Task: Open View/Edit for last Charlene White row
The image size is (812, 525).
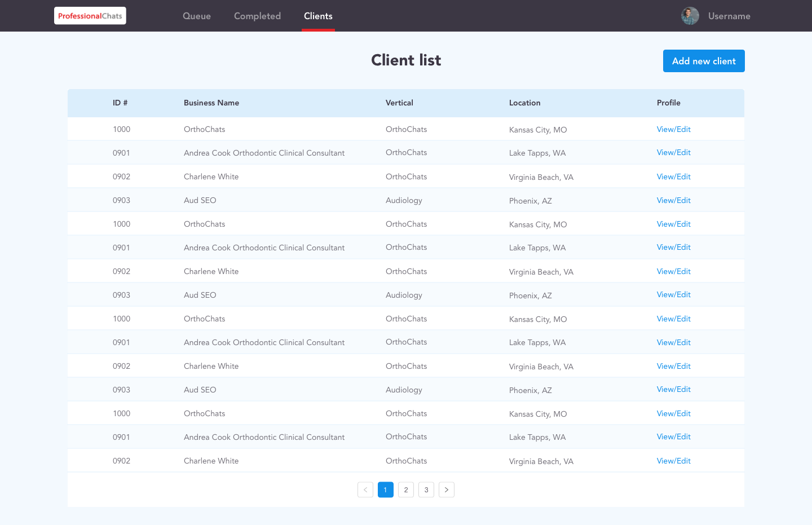Action: coord(673,461)
